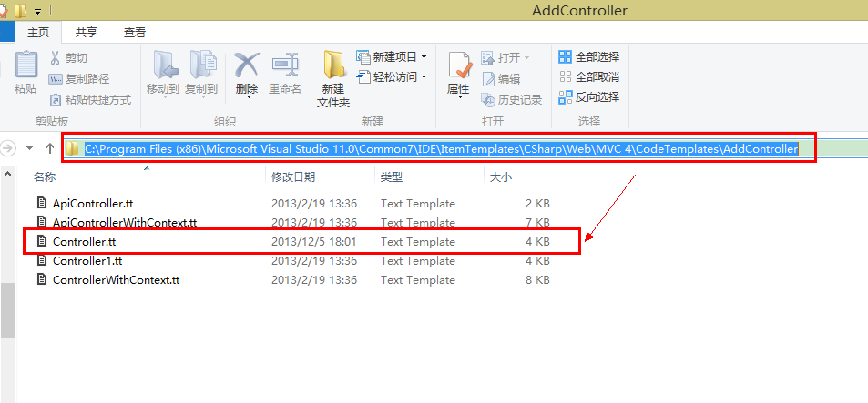
Task: Open the recent locations dropdown arrow
Action: (30, 148)
